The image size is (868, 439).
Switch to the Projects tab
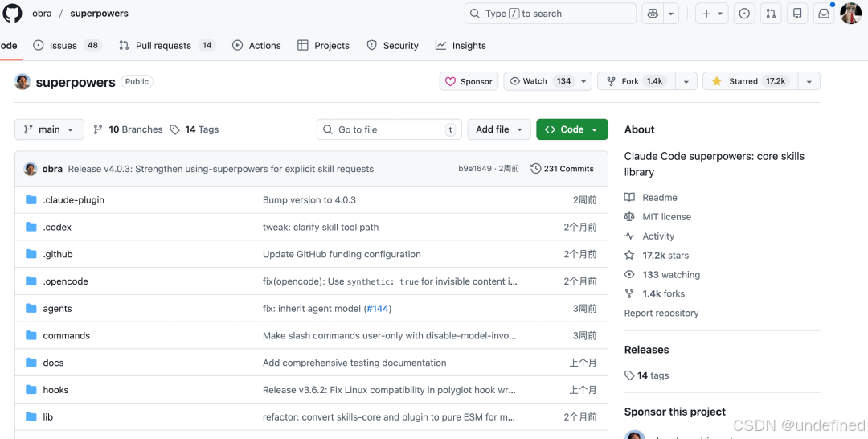pyautogui.click(x=323, y=45)
